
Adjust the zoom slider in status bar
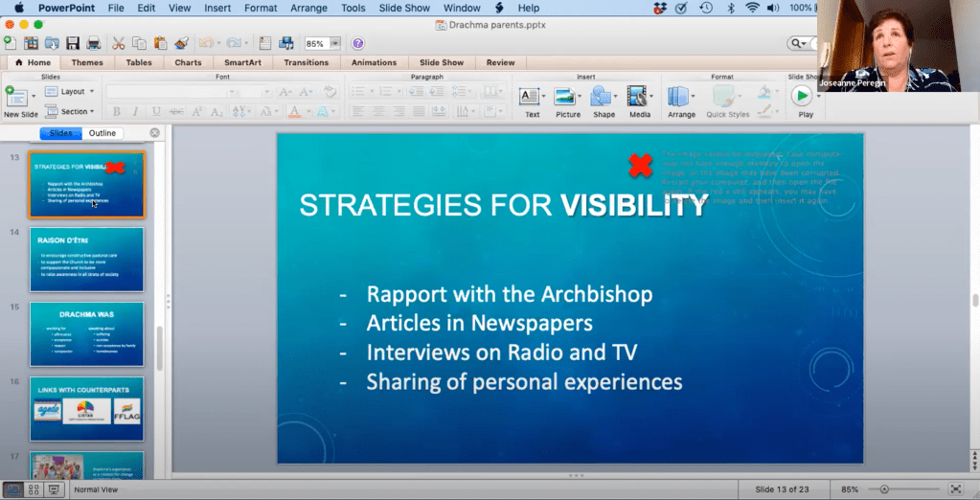click(884, 489)
